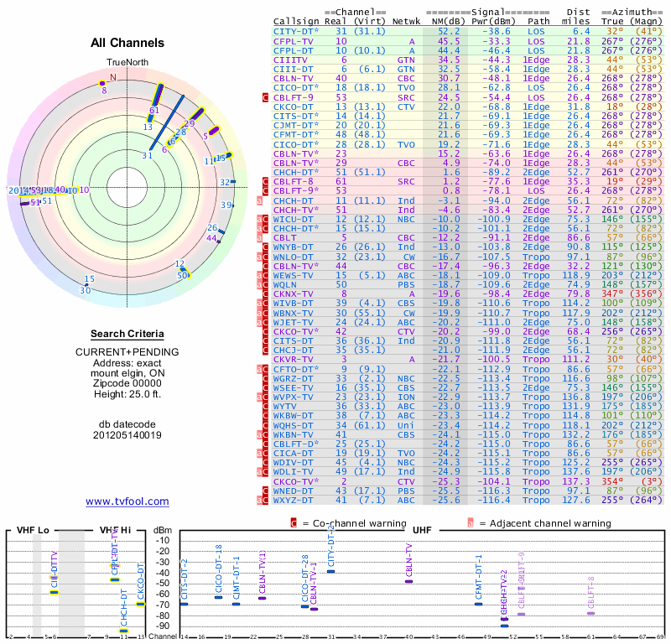Select the CFPL-TV callsign row
671x644 pixels.
[468, 41]
